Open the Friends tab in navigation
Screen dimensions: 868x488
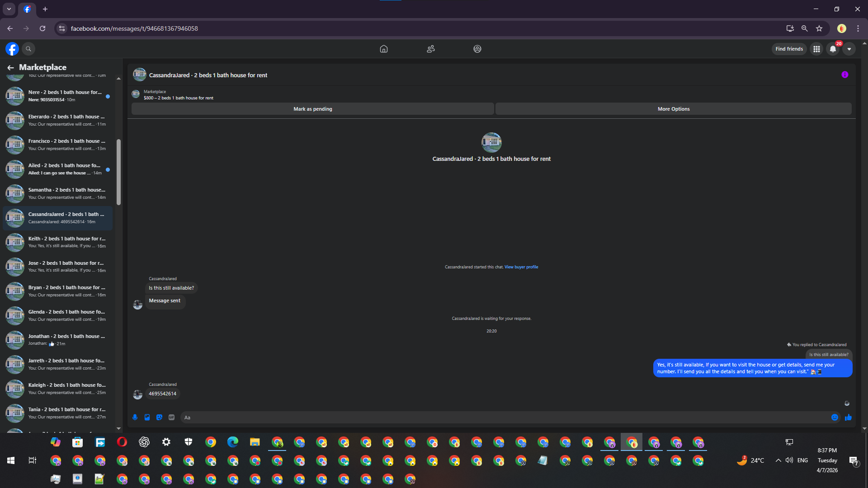point(431,49)
